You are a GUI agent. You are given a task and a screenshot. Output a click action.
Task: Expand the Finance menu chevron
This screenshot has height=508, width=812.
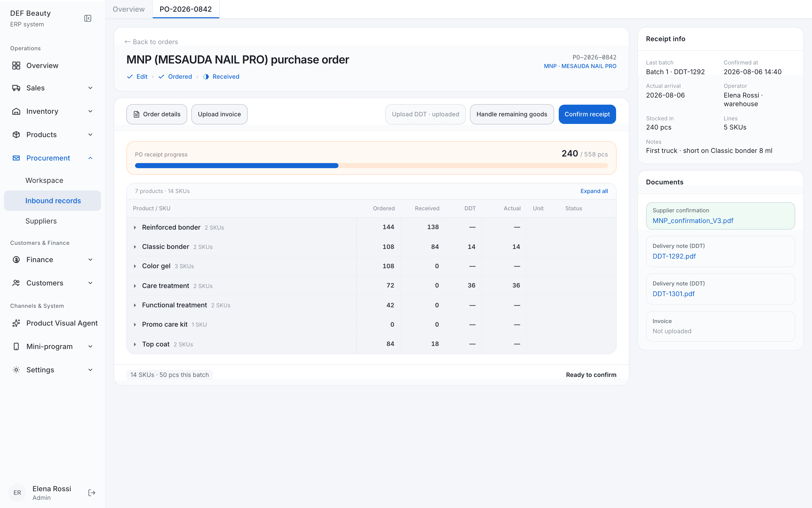pos(90,260)
